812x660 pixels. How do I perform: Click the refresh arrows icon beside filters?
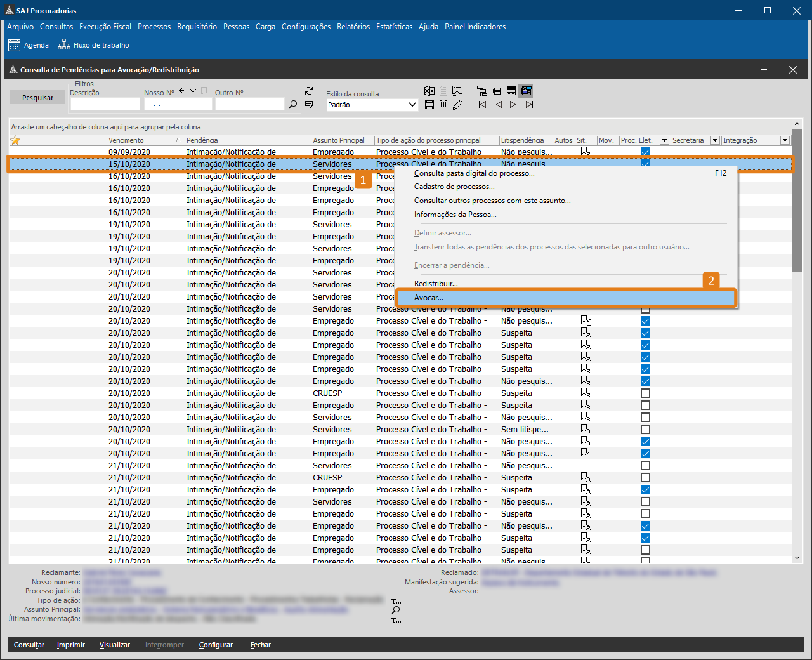click(309, 91)
